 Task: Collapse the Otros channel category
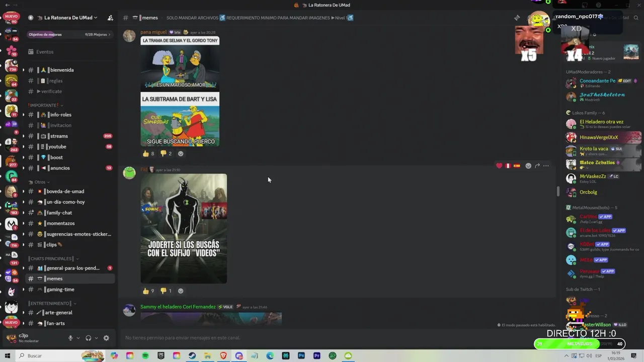[x=39, y=182]
